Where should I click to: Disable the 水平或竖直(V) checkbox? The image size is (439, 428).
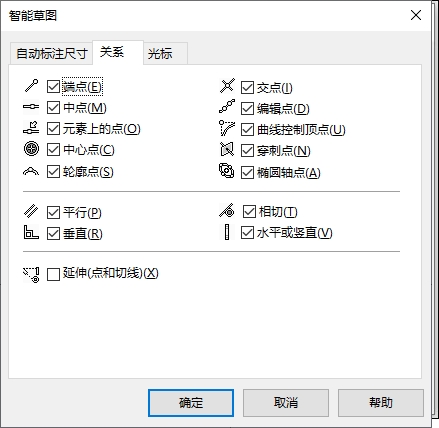tap(247, 233)
